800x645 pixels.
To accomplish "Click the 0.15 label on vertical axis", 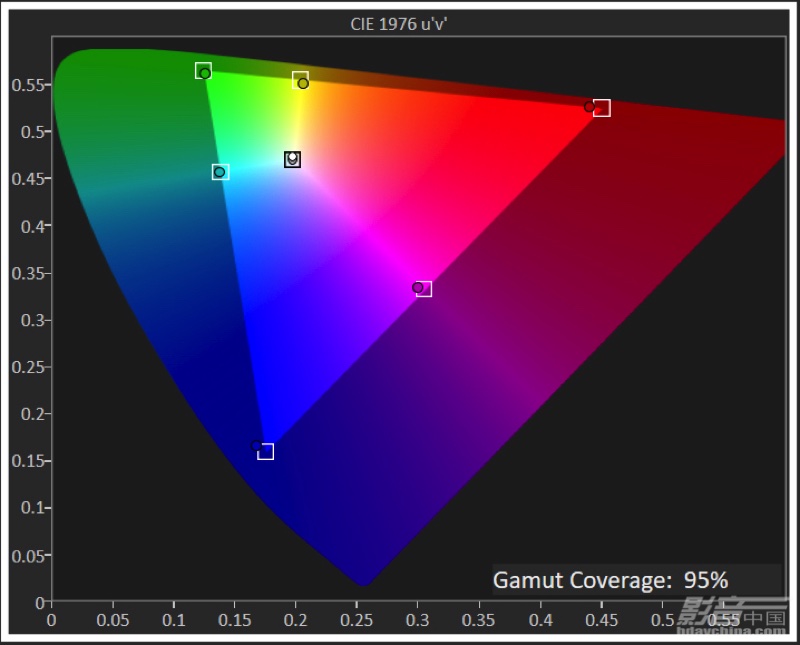I will [29, 461].
